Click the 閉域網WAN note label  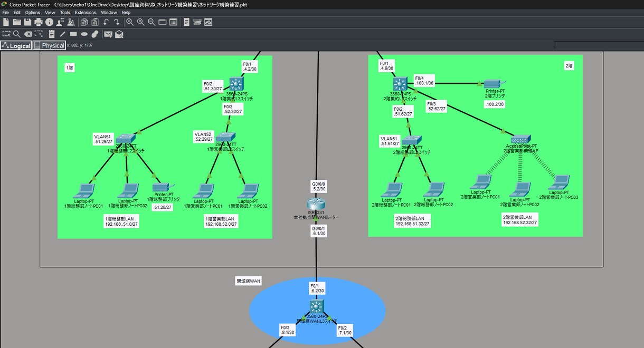pos(249,281)
